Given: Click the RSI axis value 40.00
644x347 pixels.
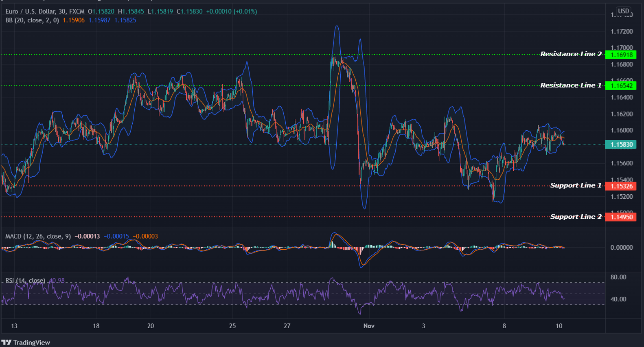Looking at the screenshot, I should coord(618,299).
